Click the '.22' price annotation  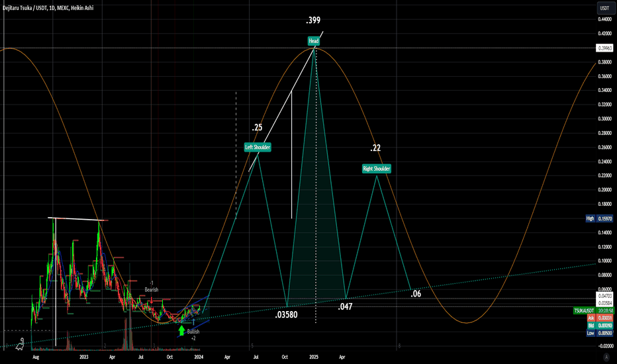click(375, 148)
